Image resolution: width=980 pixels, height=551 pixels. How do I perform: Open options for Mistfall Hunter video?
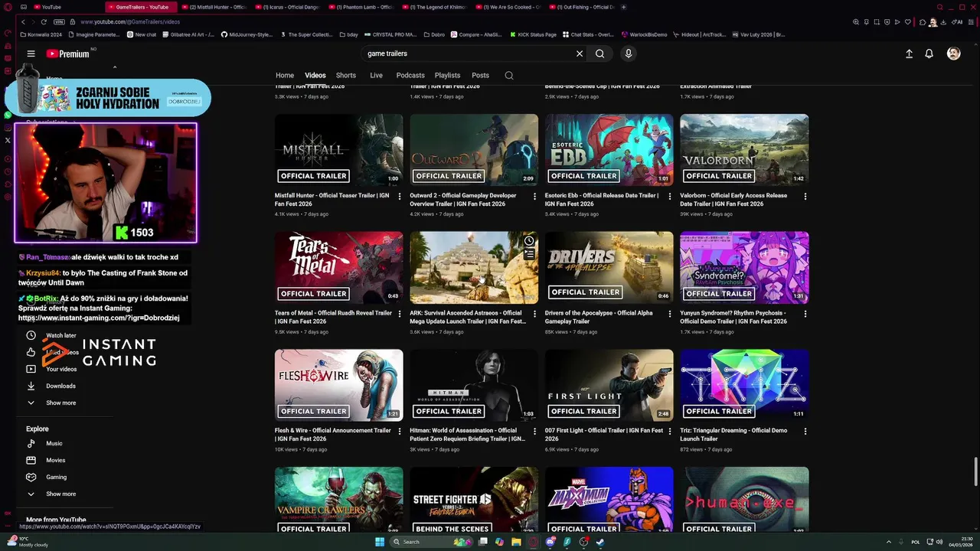[400, 197]
